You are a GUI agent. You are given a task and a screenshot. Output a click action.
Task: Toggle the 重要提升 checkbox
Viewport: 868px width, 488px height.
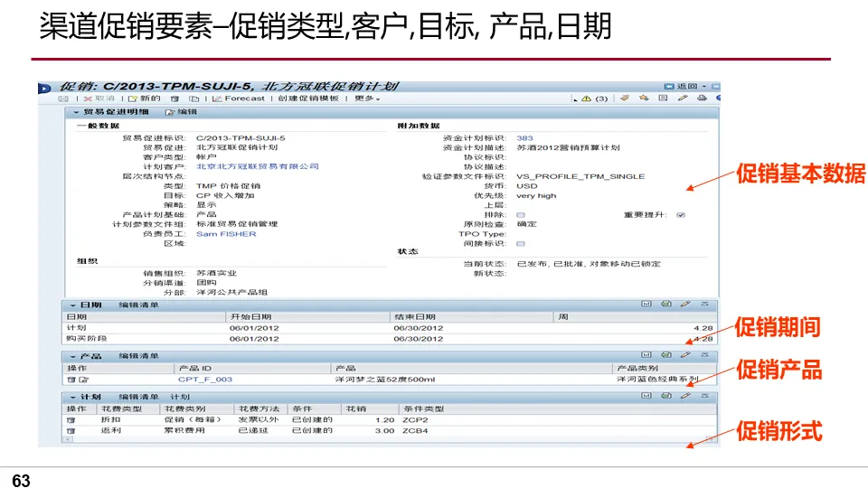681,215
